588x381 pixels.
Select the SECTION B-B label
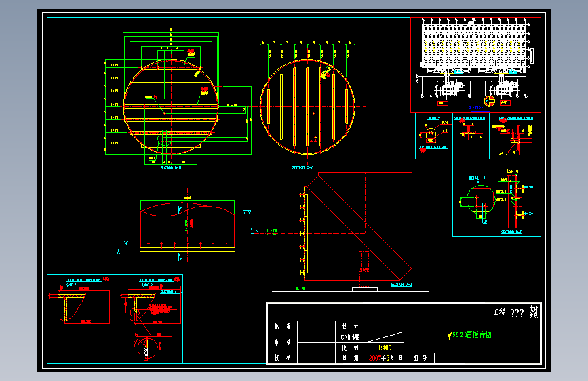tap(171, 167)
